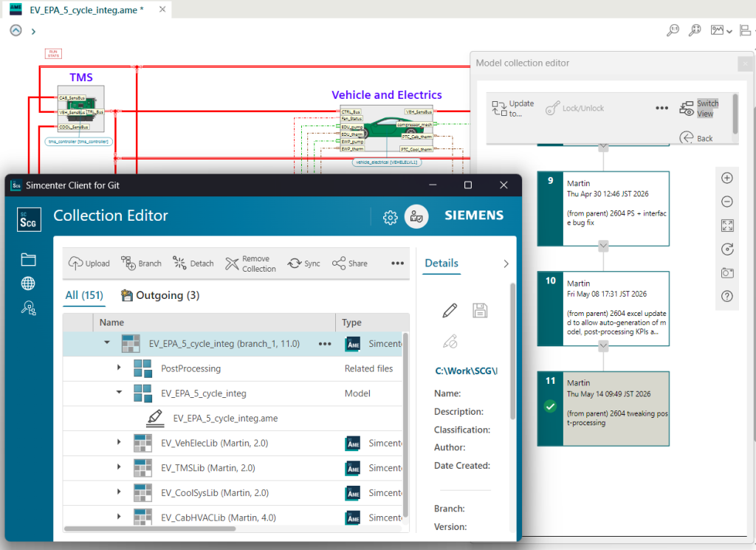The width and height of the screenshot is (756, 550).
Task: Select version 11 card with green checkmark
Action: 603,409
